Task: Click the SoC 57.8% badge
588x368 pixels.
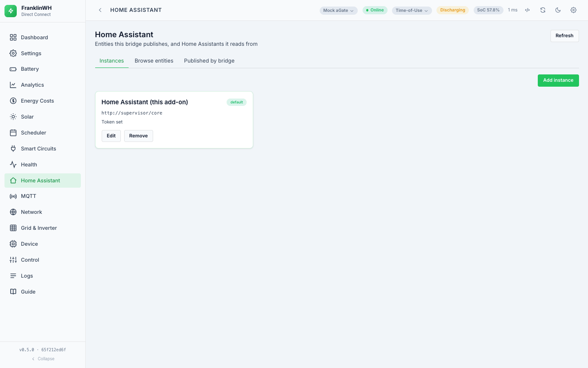Action: [x=488, y=10]
